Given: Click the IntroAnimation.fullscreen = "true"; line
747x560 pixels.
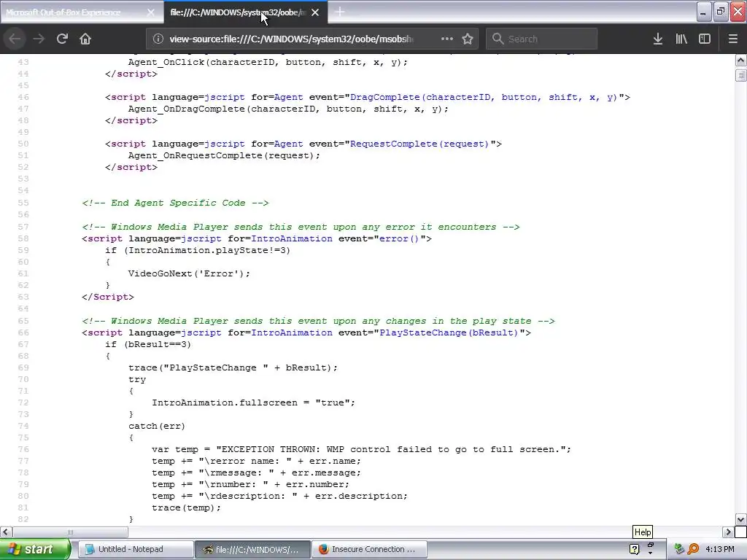Looking at the screenshot, I should [x=253, y=402].
